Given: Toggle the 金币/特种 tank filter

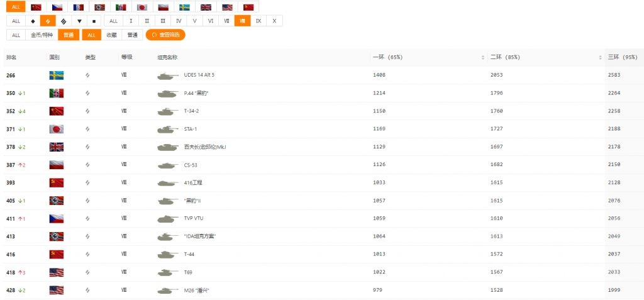Looking at the screenshot, I should click(42, 35).
